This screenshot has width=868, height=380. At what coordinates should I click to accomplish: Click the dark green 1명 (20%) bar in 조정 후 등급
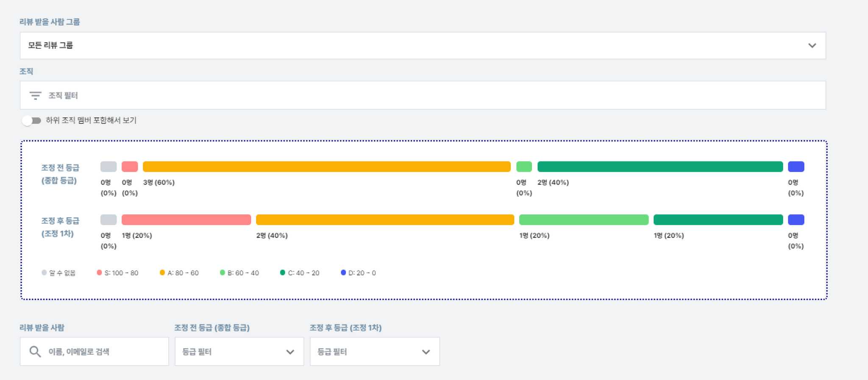pyautogui.click(x=718, y=220)
